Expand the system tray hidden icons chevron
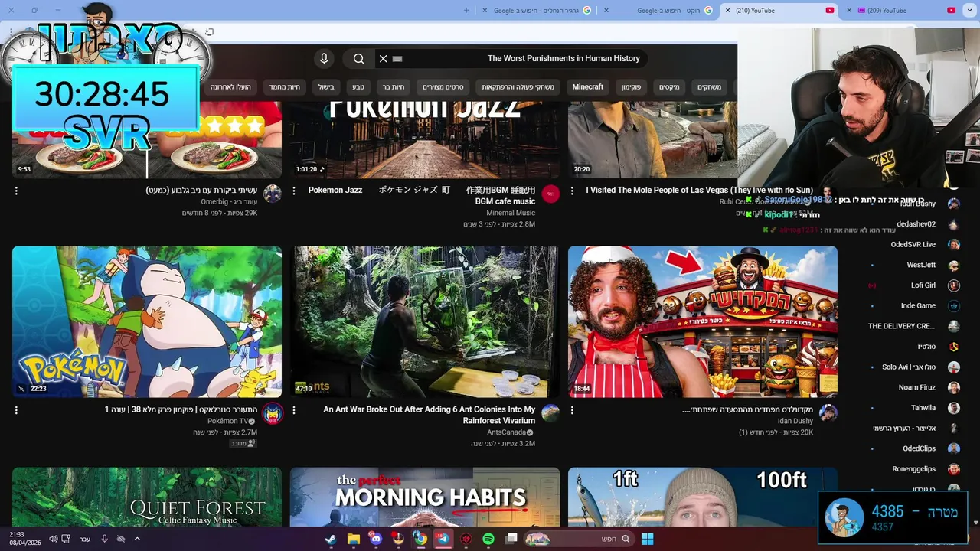The image size is (980, 551). tap(137, 539)
